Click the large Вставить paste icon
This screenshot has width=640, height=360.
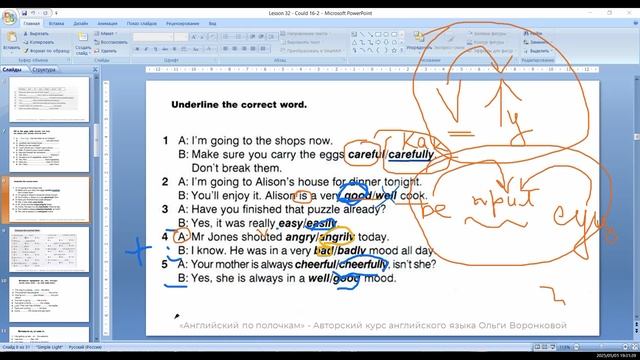coord(11,38)
